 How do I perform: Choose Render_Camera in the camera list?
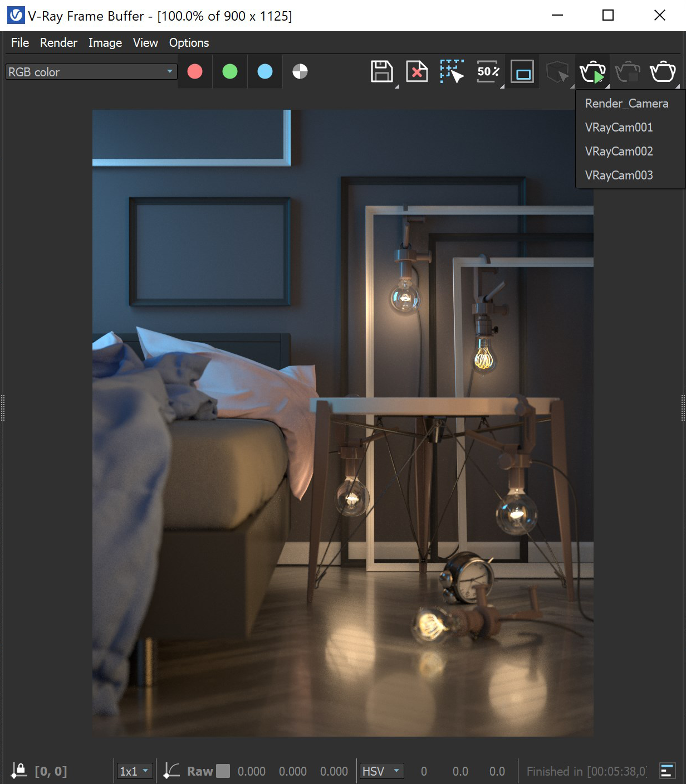click(626, 104)
